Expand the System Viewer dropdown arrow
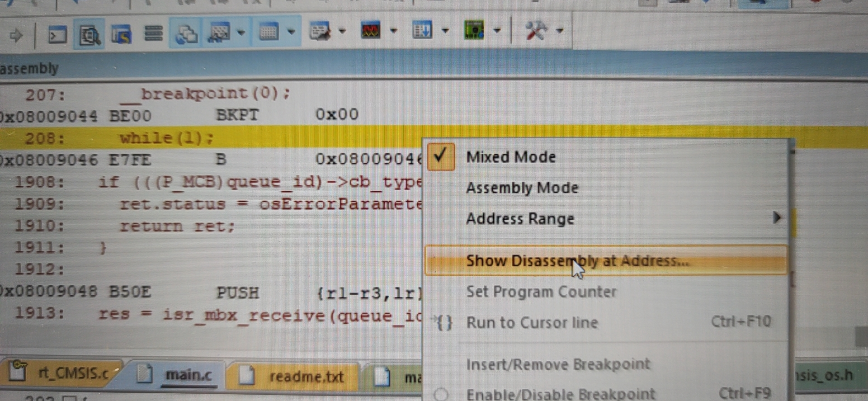This screenshot has height=401, width=868. (497, 31)
